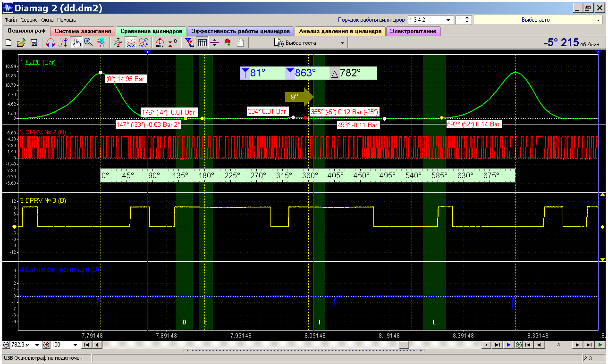Click the red plus button beside 100
Screen dimensions: 608x364
[46, 345]
